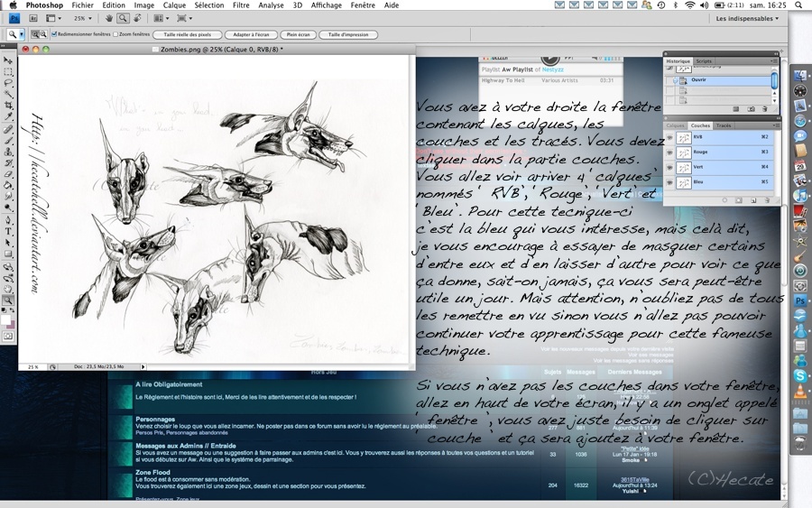
Task: Hide the Bleu channel eye
Action: coord(669,183)
